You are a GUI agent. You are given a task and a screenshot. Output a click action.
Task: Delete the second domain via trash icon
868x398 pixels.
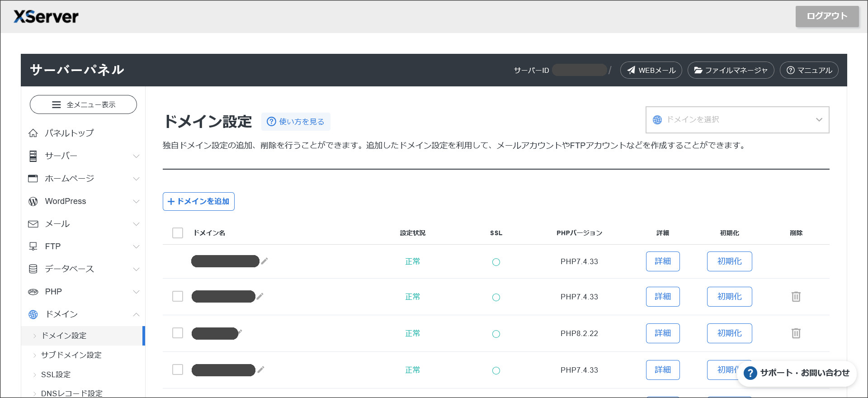[x=796, y=297]
